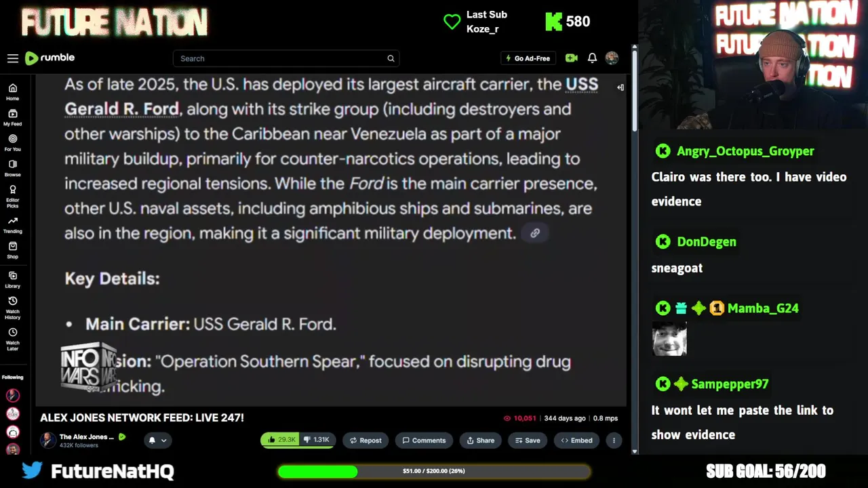Click the collapse icon at video top-right
The height and width of the screenshot is (488, 868).
pyautogui.click(x=620, y=87)
